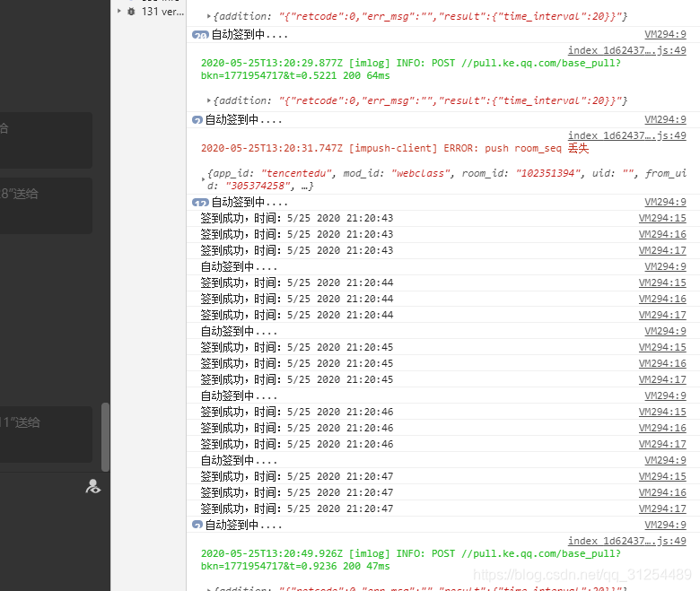The width and height of the screenshot is (700, 591).
Task: Open VM294:16 link on the 21:20:45 row
Action: (662, 363)
